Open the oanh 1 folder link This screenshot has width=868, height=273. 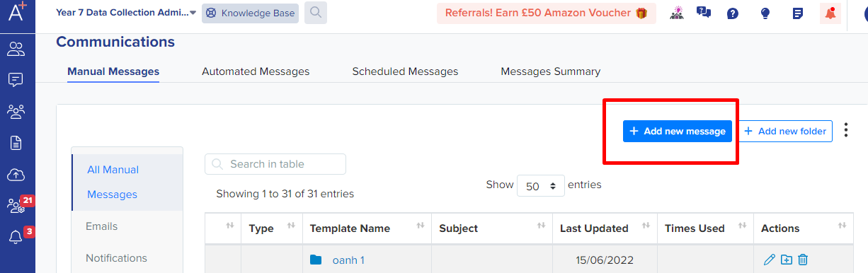tap(348, 260)
